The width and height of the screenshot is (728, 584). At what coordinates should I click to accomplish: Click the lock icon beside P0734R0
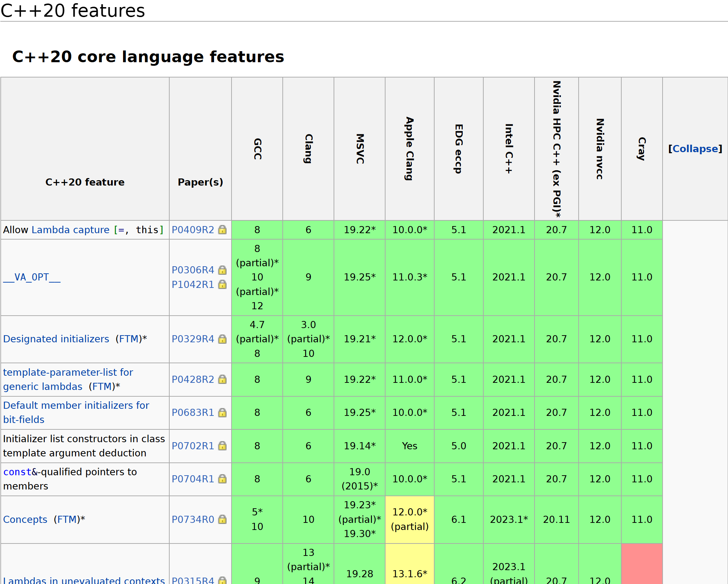[222, 519]
